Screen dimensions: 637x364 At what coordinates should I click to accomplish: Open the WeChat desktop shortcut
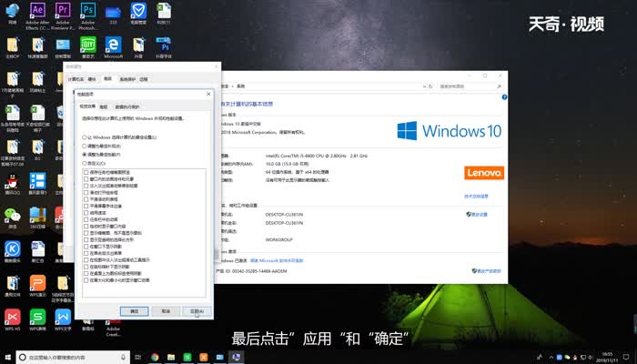coord(13,217)
